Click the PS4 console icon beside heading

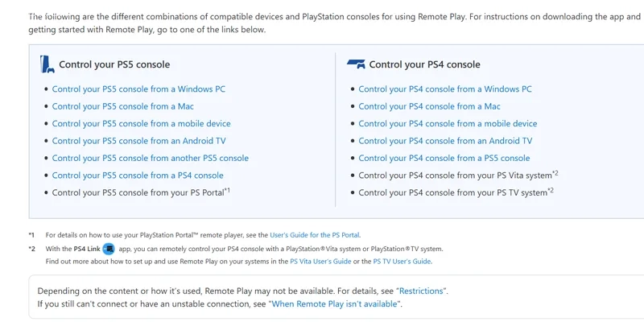click(x=356, y=64)
